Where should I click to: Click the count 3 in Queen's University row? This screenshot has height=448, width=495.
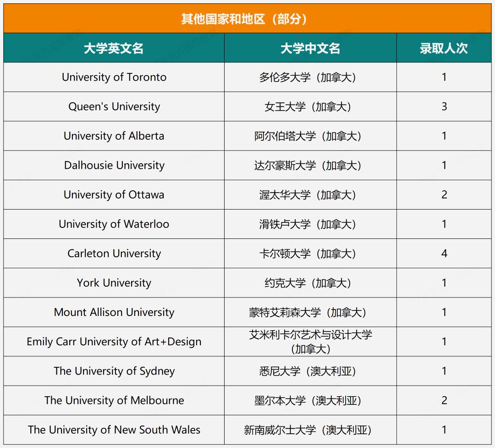(444, 106)
